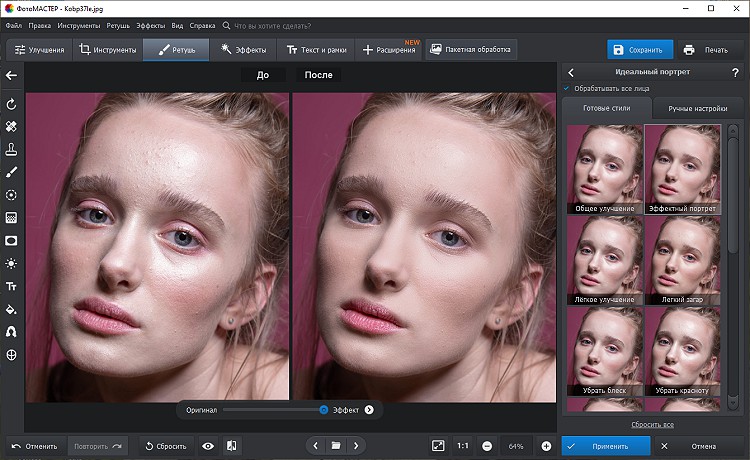Click the fit-to-screen icon

coord(437,445)
